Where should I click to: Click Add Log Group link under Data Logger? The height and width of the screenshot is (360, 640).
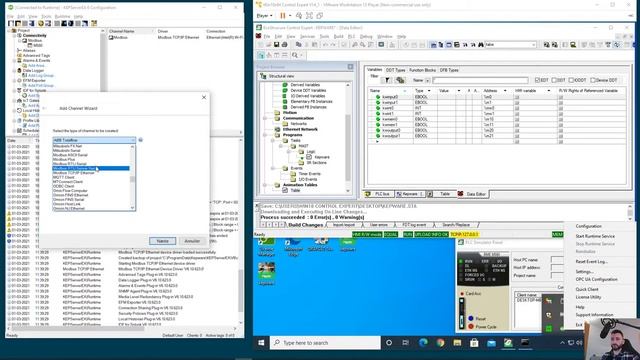(41, 76)
